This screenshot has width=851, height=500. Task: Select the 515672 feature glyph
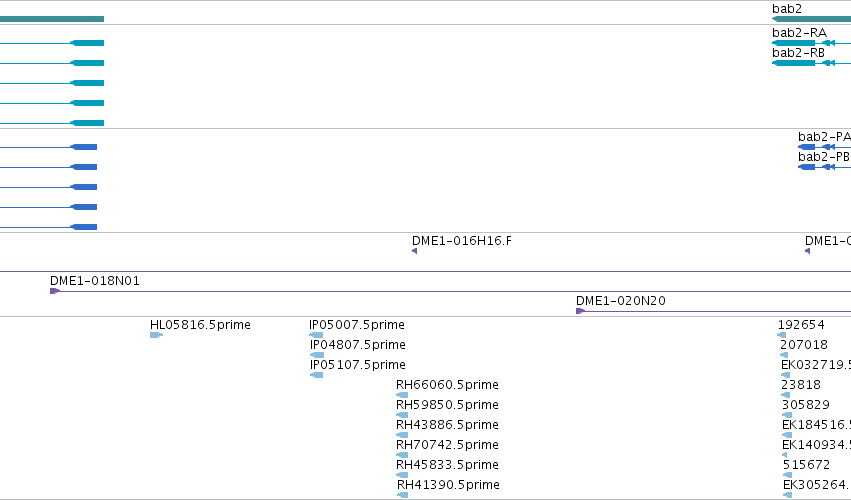(x=788, y=476)
